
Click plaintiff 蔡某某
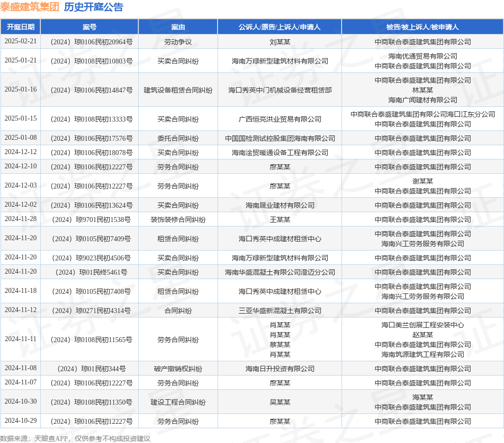click(x=280, y=345)
